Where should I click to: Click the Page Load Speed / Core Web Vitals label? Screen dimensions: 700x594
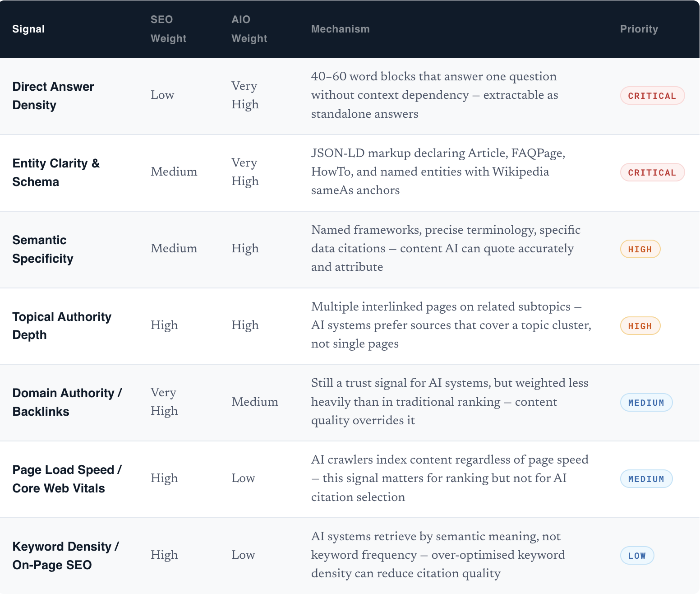coord(66,478)
